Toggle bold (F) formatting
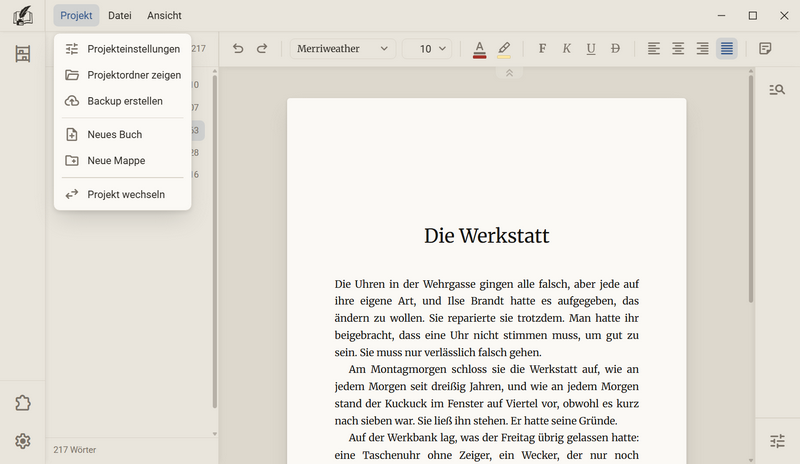800x464 pixels. tap(542, 48)
